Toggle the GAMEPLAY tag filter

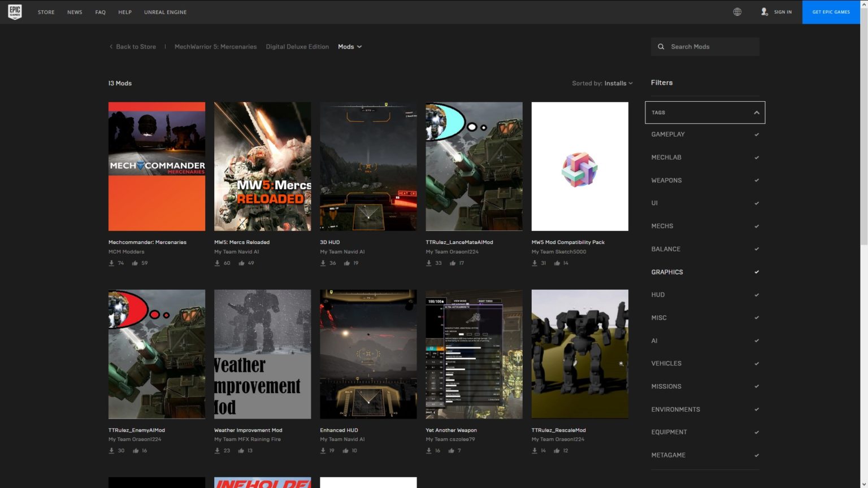pos(705,134)
